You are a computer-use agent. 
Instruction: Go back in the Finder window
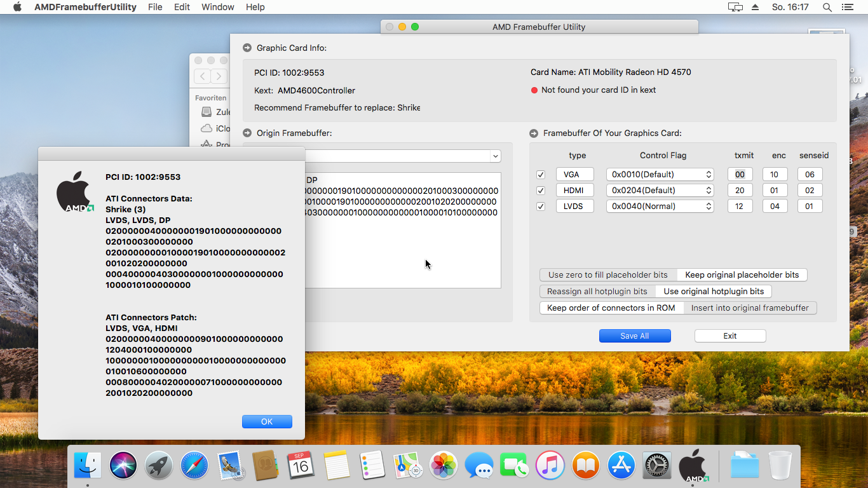202,76
